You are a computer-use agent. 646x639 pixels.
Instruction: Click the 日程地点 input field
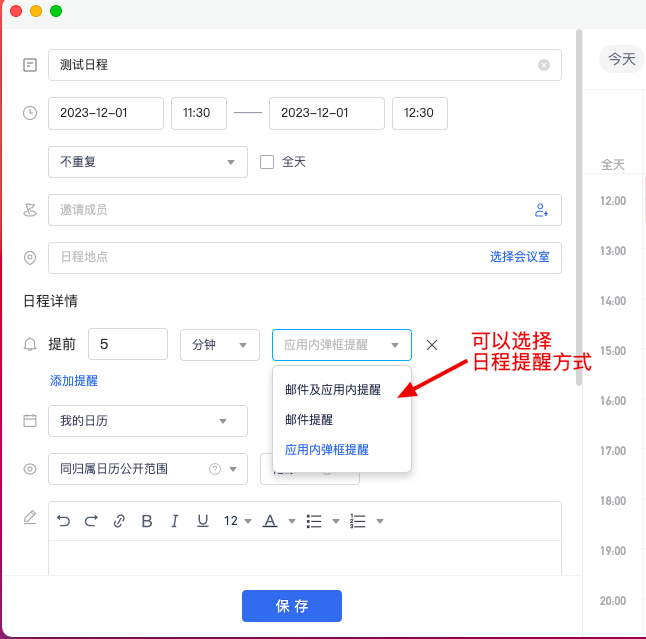pos(305,258)
